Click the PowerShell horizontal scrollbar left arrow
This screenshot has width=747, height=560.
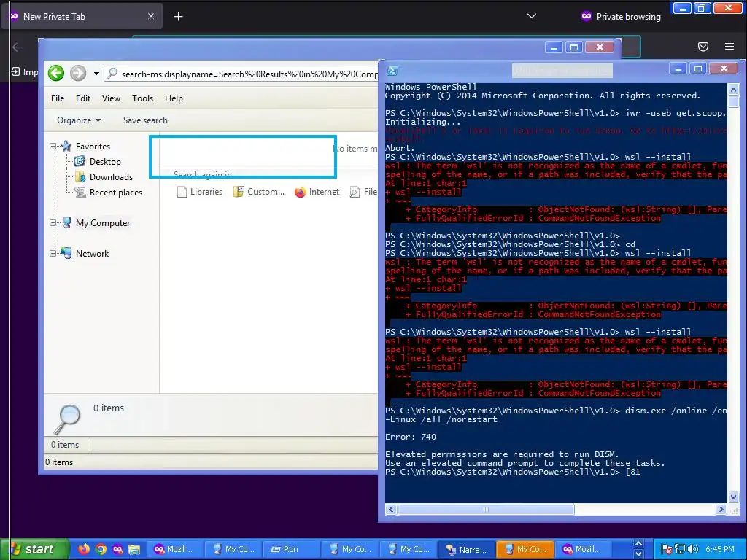[x=391, y=510]
